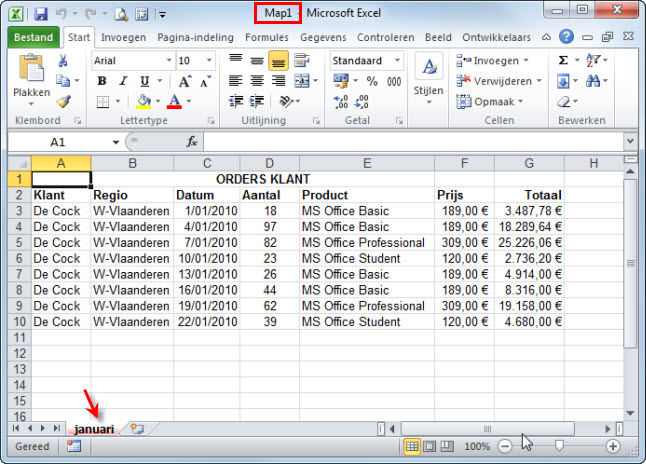
Task: Click the insert function fx icon
Action: 192,142
